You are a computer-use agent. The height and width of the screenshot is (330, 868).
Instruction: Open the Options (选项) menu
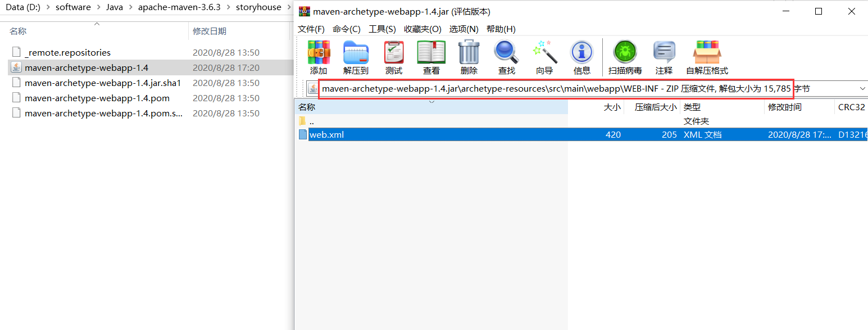[463, 29]
